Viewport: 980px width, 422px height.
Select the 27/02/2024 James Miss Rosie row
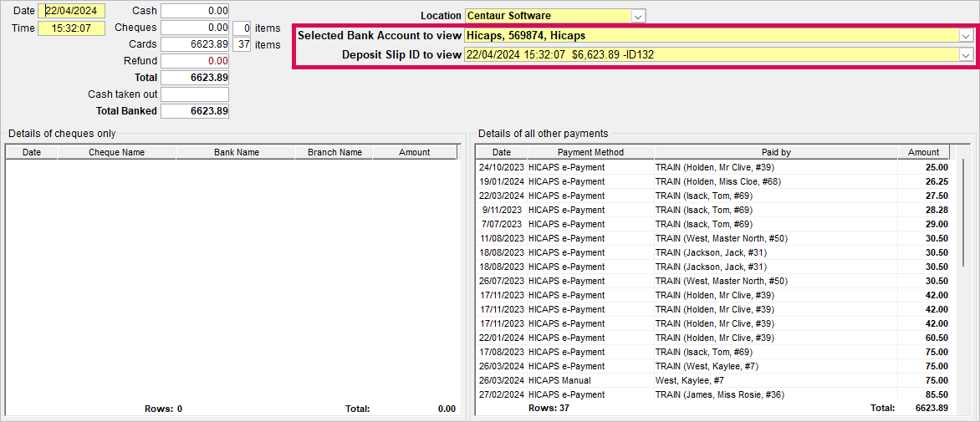(712, 394)
